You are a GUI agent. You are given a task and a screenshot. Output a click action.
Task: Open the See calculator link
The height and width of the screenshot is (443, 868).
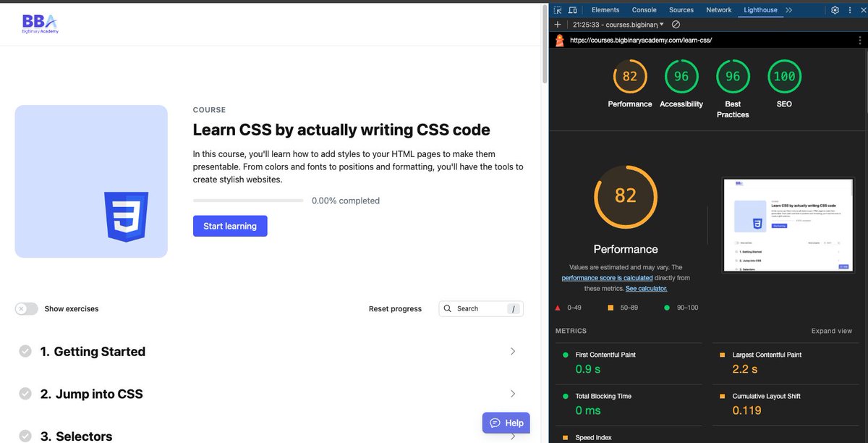(x=646, y=287)
